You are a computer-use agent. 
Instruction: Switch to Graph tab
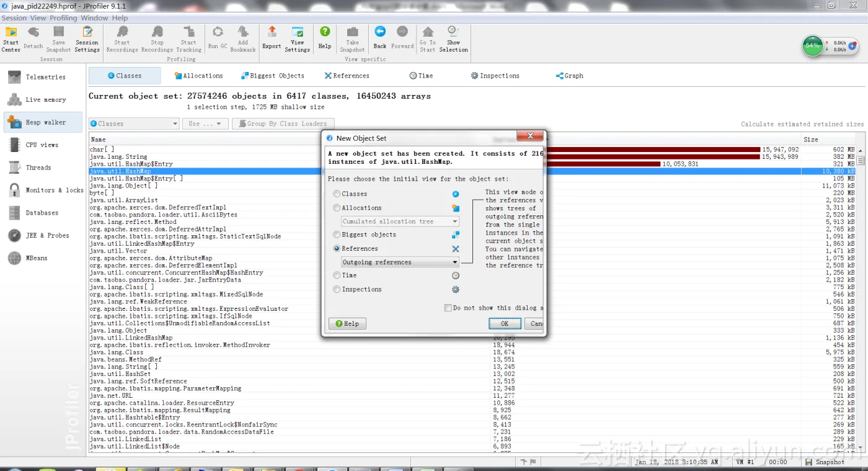click(569, 76)
